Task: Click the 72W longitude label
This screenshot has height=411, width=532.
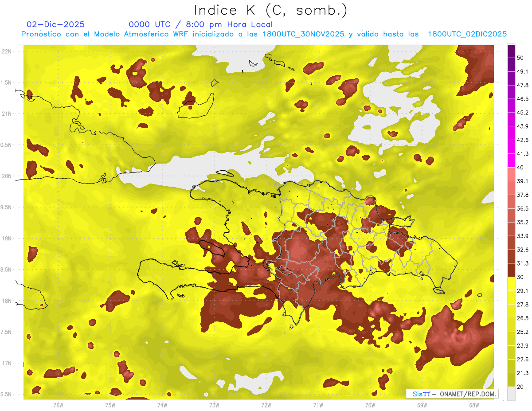Action: (x=266, y=405)
